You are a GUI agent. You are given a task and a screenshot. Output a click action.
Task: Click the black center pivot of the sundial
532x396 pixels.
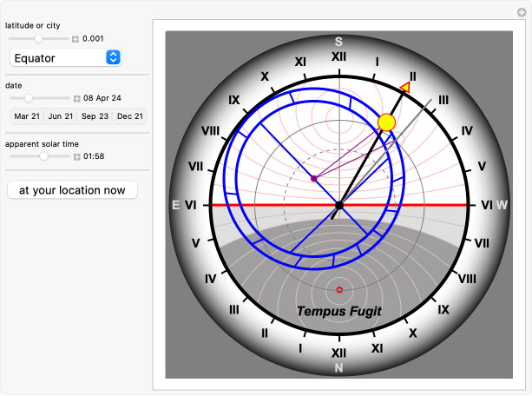coord(339,205)
